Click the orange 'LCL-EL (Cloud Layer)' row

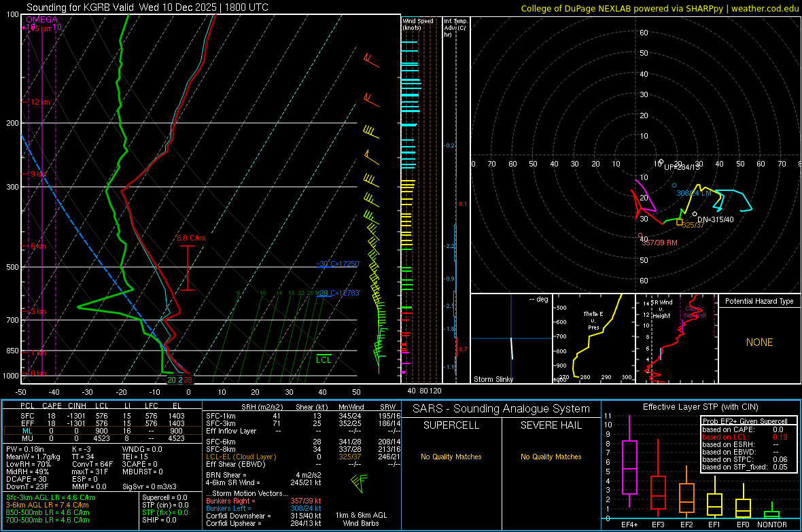point(304,457)
